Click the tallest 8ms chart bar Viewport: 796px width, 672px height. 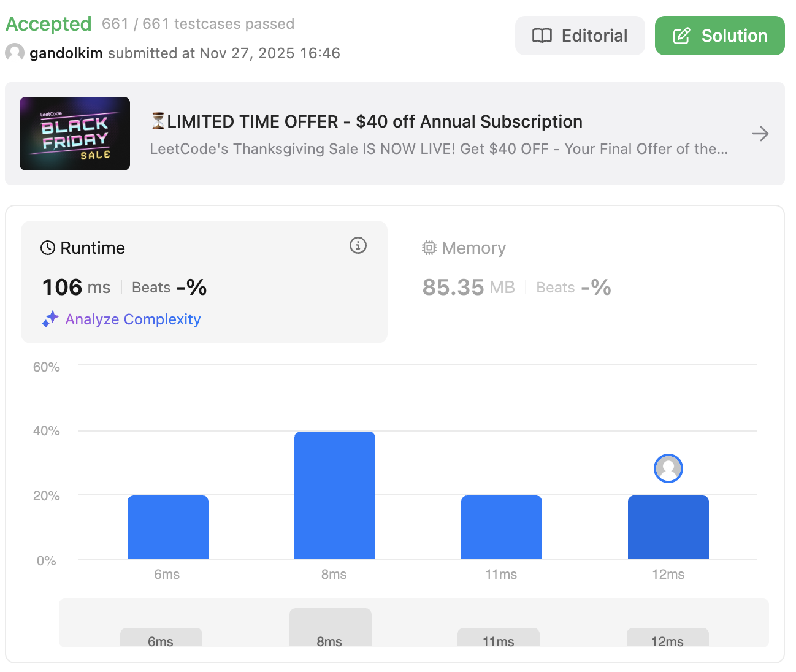point(335,495)
